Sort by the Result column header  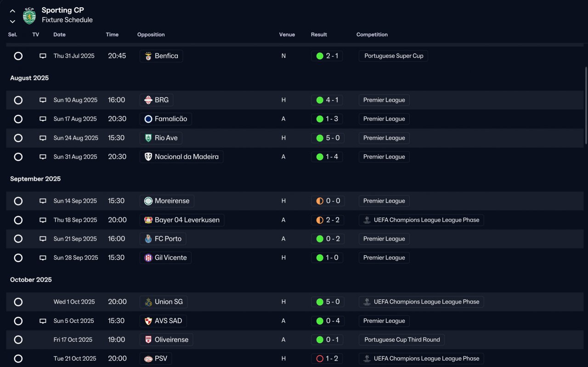319,34
